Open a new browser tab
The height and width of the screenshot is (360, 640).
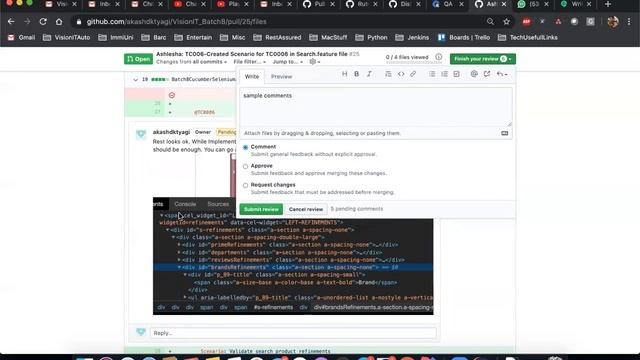pyautogui.click(x=608, y=4)
